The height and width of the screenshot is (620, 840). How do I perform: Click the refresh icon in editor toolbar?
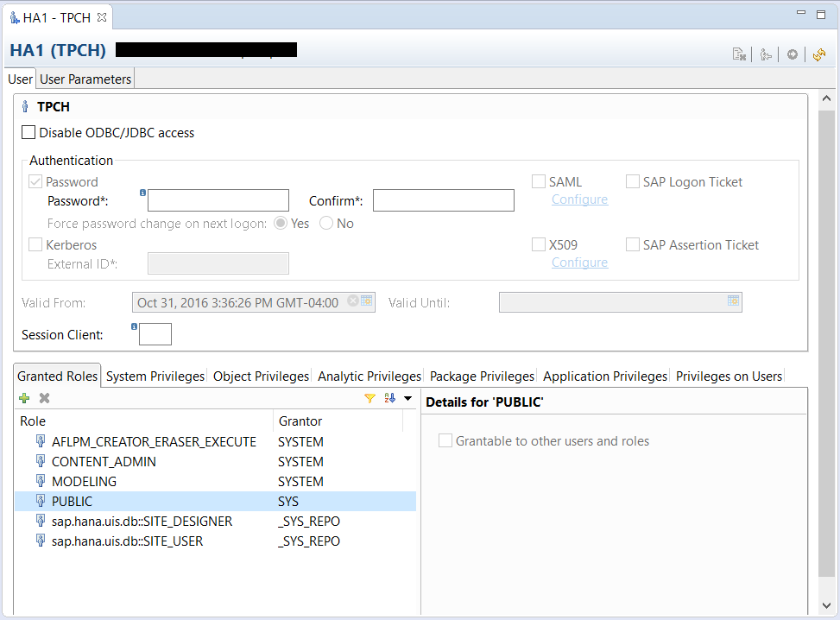coord(818,54)
